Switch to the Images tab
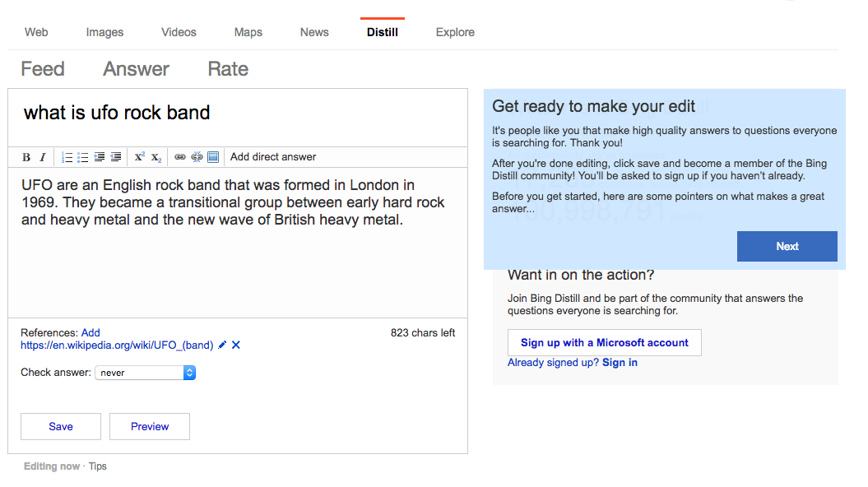 pos(104,32)
